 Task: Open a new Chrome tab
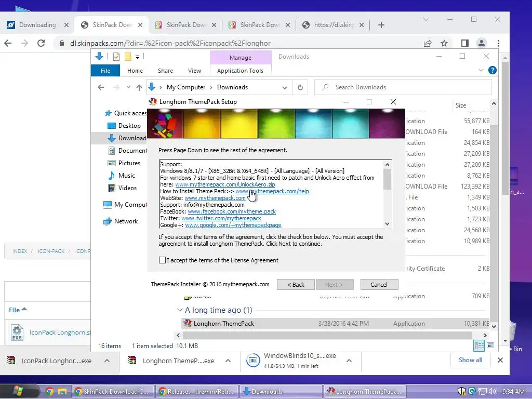pos(381,25)
